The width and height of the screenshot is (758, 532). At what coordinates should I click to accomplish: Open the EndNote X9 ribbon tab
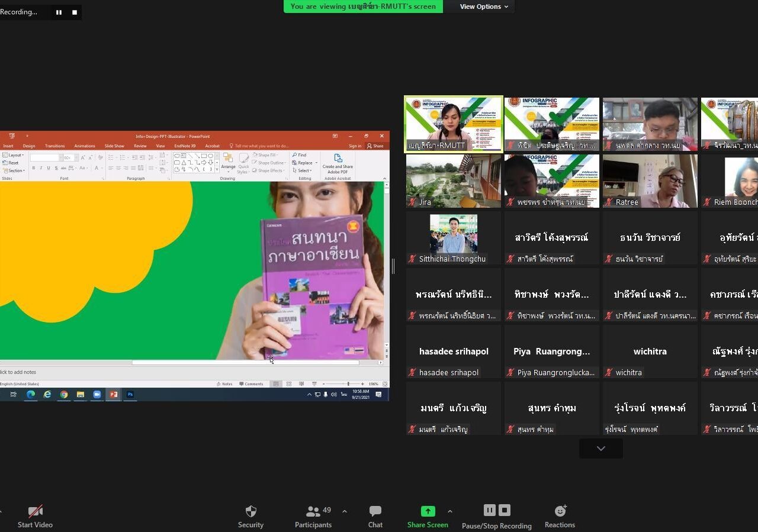(x=185, y=146)
